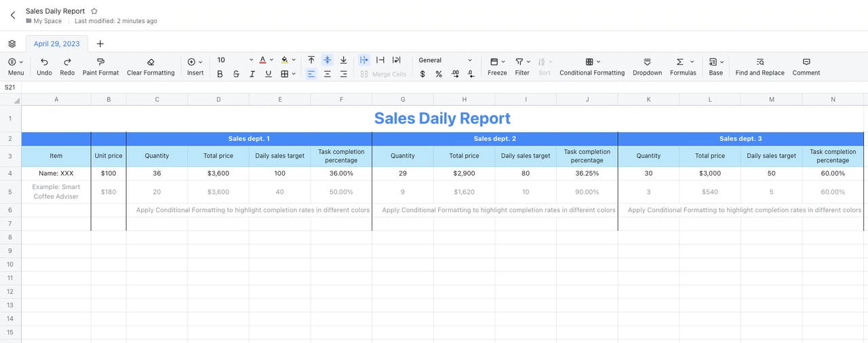Click the back arrow button
868x343 pixels.
click(12, 15)
